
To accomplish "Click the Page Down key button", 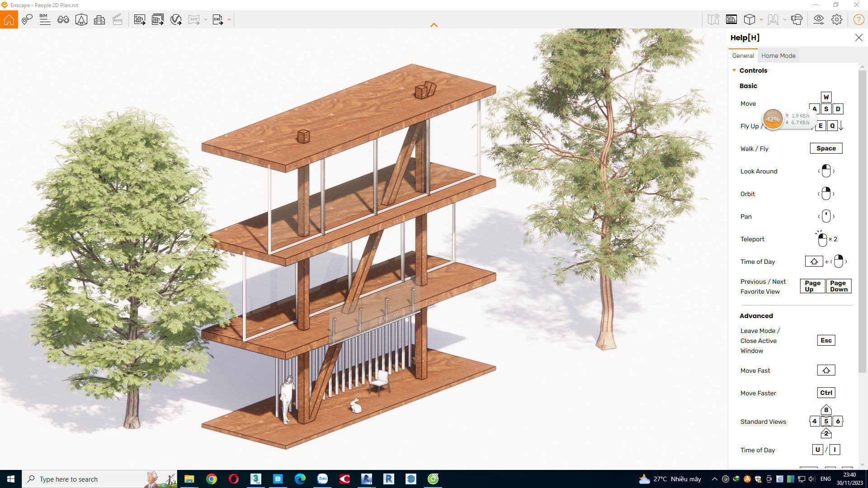I will click(x=839, y=286).
